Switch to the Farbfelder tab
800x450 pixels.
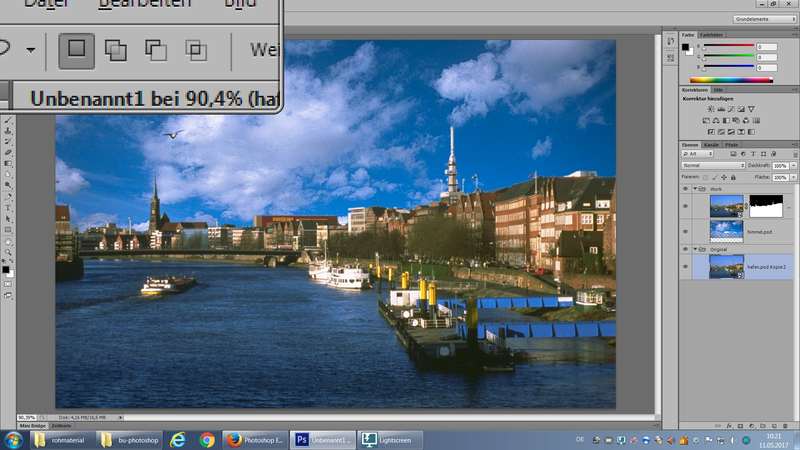point(711,35)
